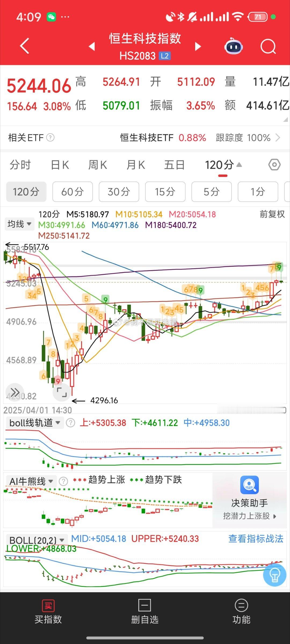Viewport: 290px width, 644px height.
Task: Open the 120分 period dropdown tab
Action: click(x=223, y=165)
